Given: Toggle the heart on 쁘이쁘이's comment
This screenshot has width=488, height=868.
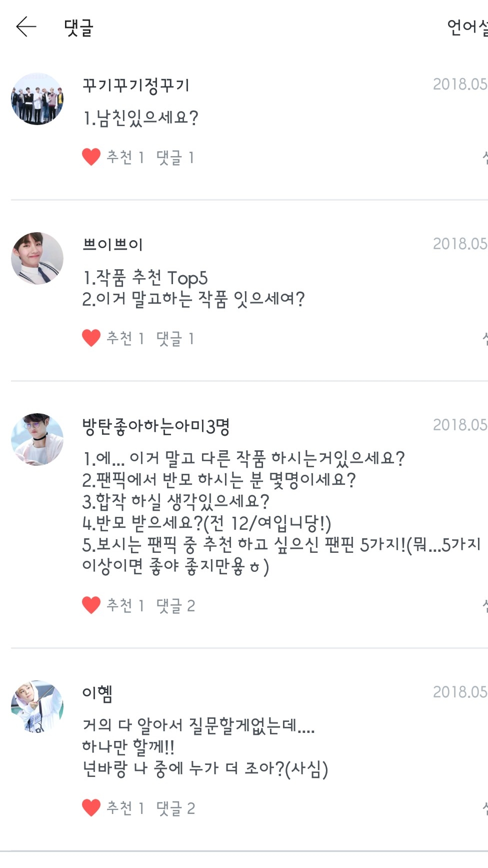Looking at the screenshot, I should click(x=91, y=338).
